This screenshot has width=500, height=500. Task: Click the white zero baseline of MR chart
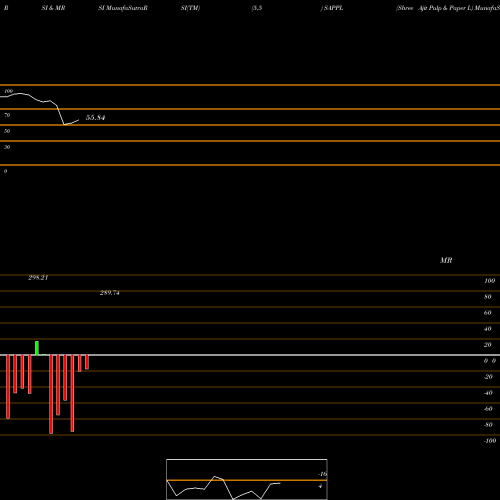click(x=250, y=355)
